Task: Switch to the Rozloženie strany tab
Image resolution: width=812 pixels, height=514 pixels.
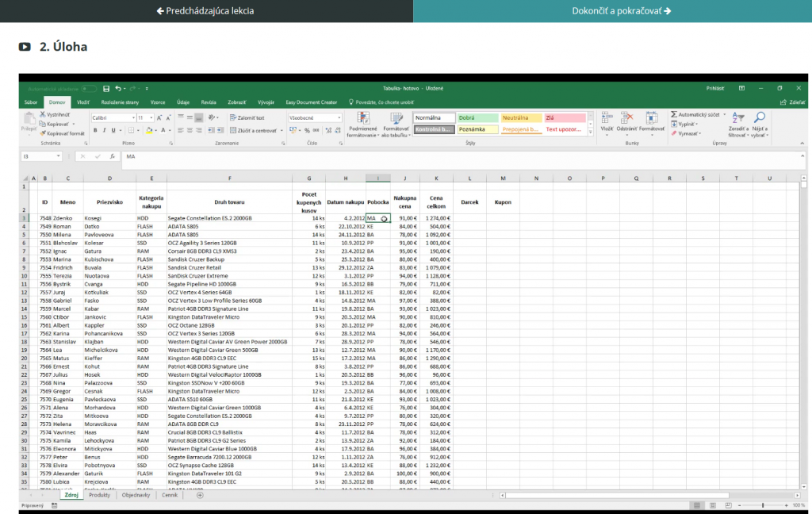Action: pos(121,102)
